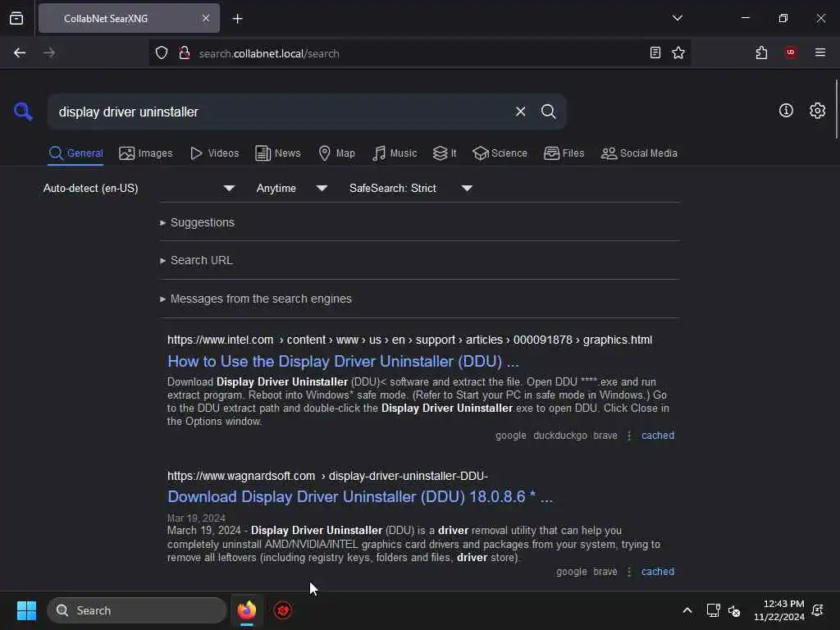Viewport: 840px width, 630px height.
Task: Click the SearXNG magnifier logo
Action: tap(23, 112)
